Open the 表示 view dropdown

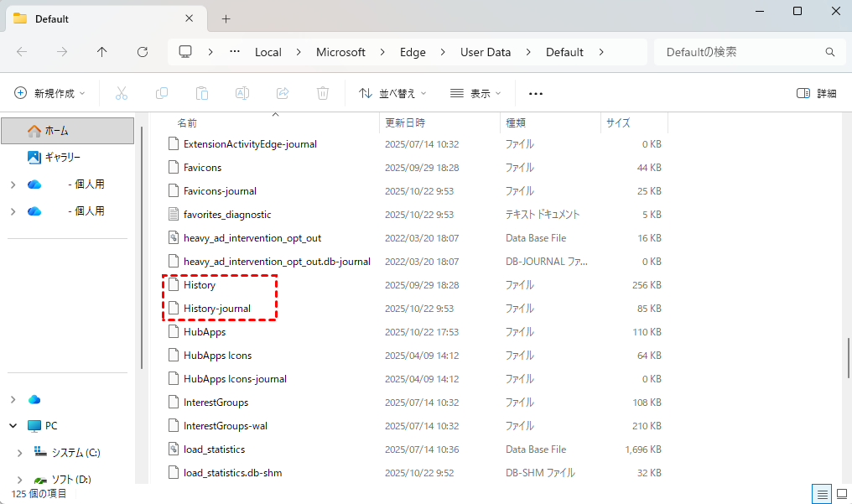(475, 93)
